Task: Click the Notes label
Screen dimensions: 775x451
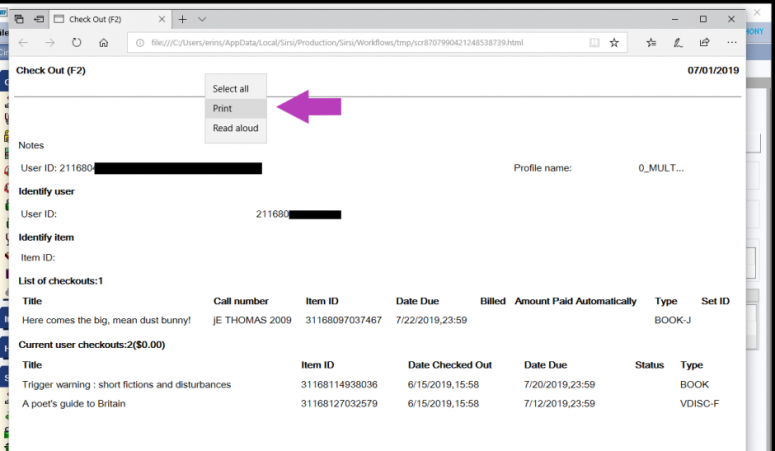Action: 31,145
